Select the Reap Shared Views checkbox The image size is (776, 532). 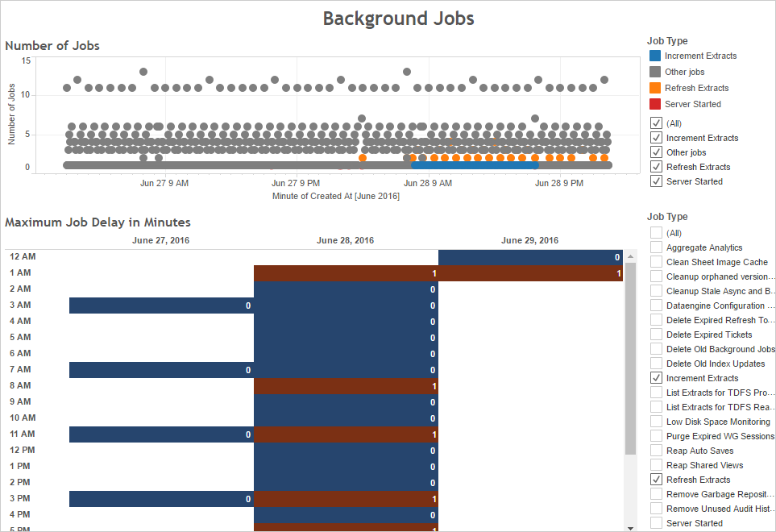tap(656, 465)
